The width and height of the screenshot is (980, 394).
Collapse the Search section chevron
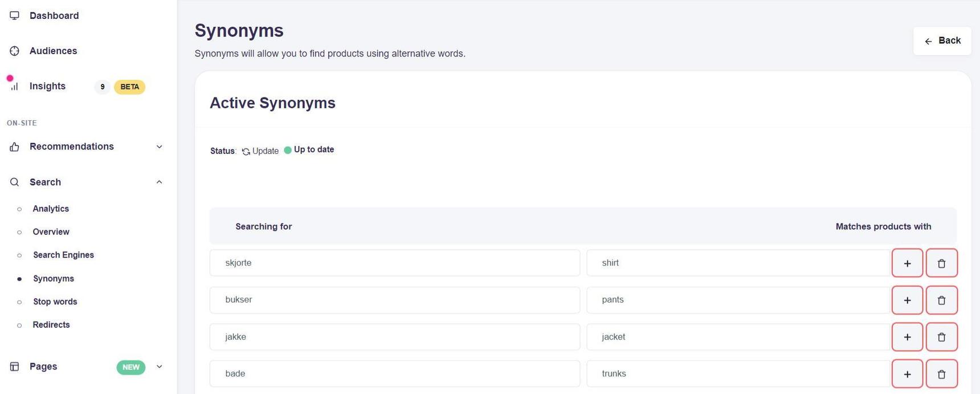coord(159,182)
